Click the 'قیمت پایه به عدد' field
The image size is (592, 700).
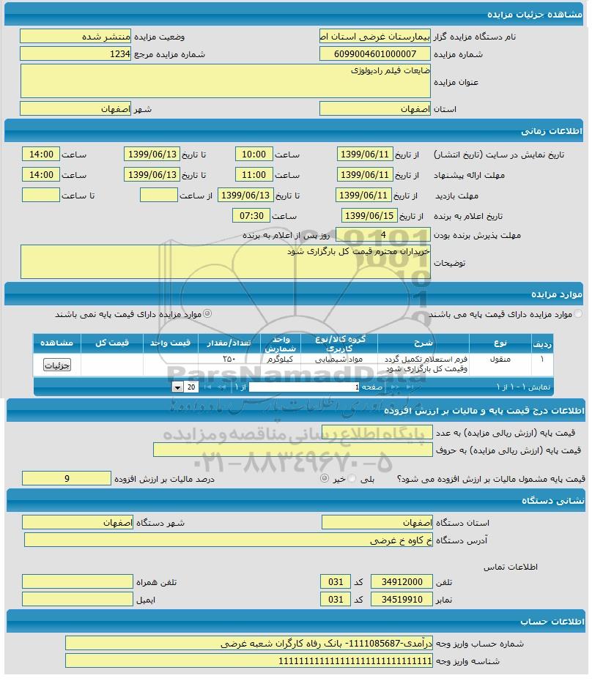click(x=377, y=432)
